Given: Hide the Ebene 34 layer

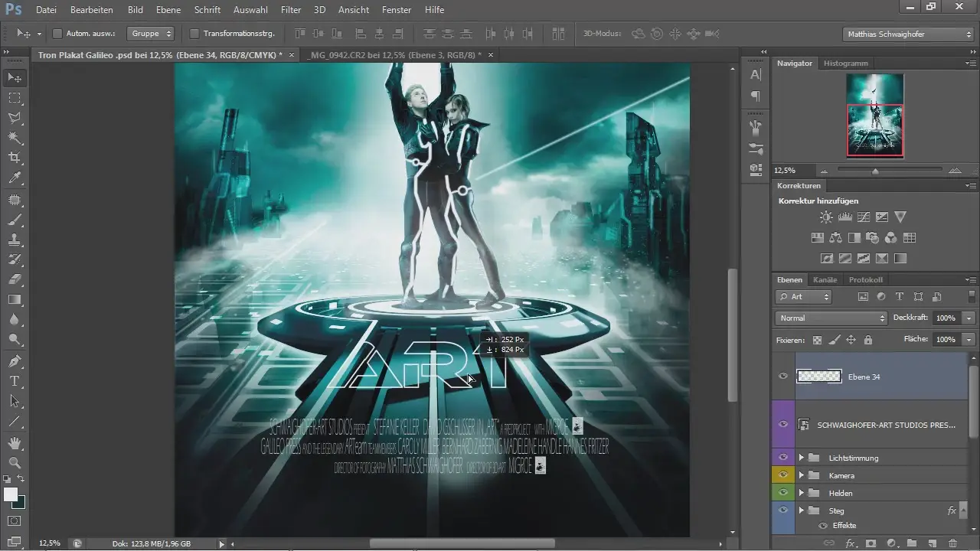Looking at the screenshot, I should pyautogui.click(x=782, y=377).
